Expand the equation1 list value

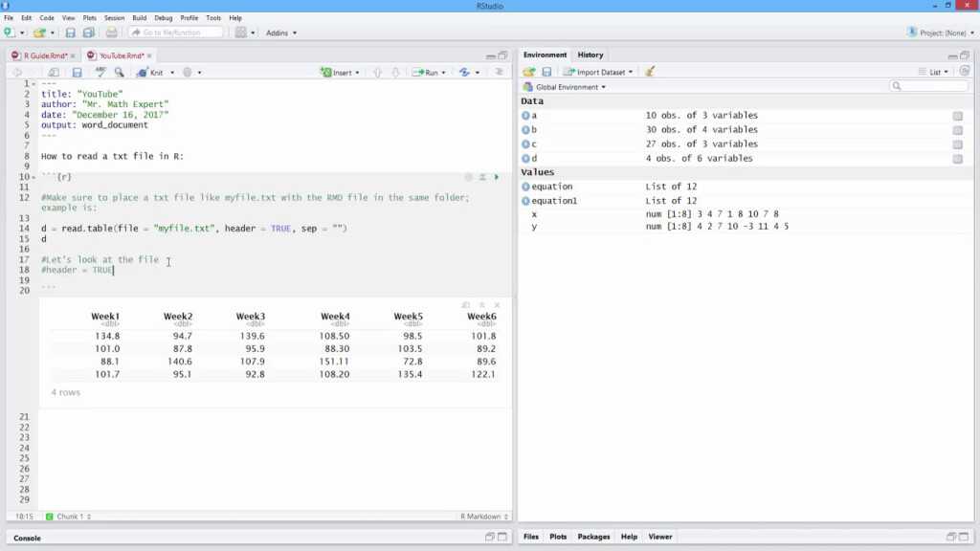tap(525, 201)
